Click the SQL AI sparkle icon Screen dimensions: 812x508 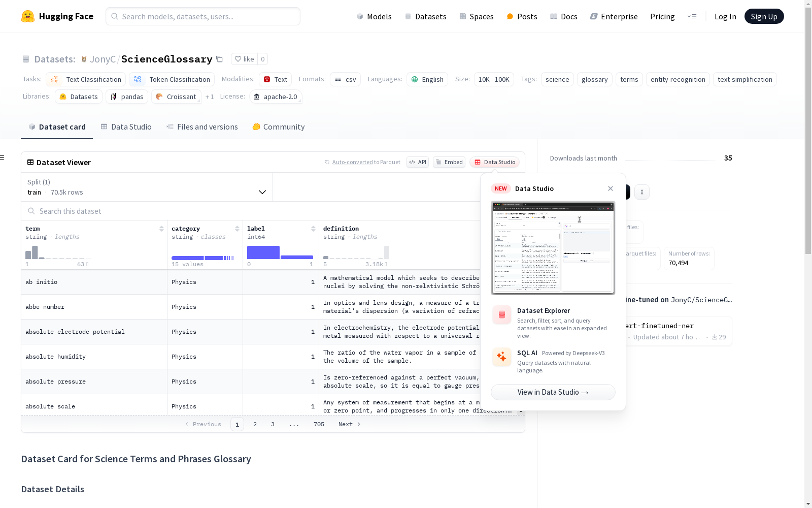(x=502, y=357)
